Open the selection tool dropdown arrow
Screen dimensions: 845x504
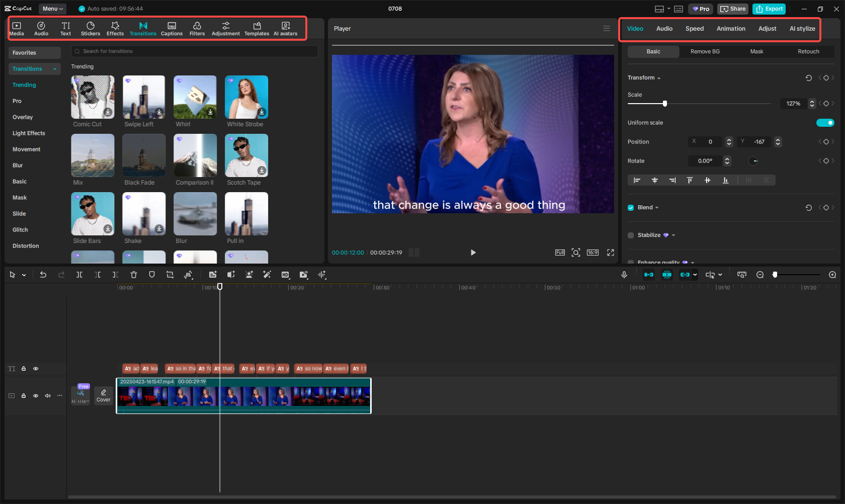tap(24, 275)
